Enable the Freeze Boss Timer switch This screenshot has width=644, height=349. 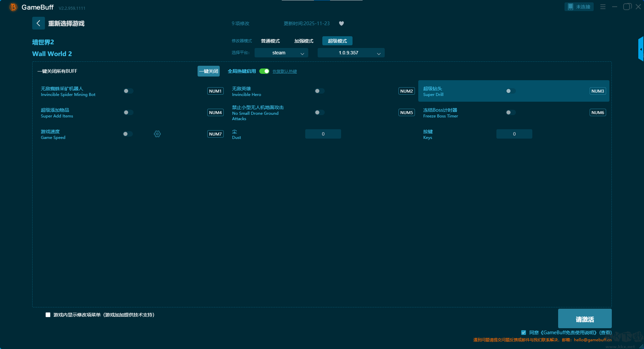511,112
